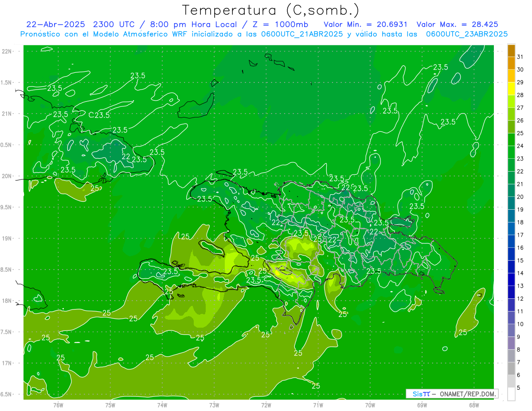Click the '17N' latitude axis label

pos(7,364)
